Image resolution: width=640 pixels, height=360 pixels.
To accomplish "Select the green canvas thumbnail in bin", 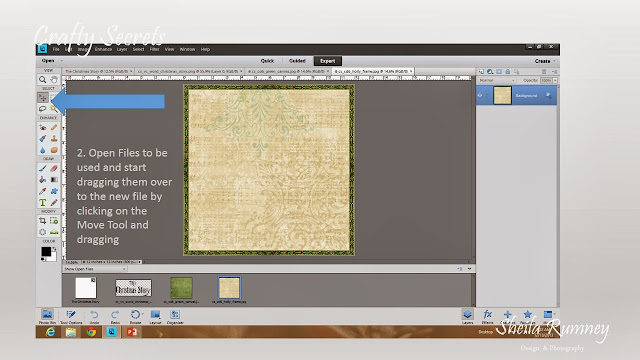I will (x=181, y=287).
